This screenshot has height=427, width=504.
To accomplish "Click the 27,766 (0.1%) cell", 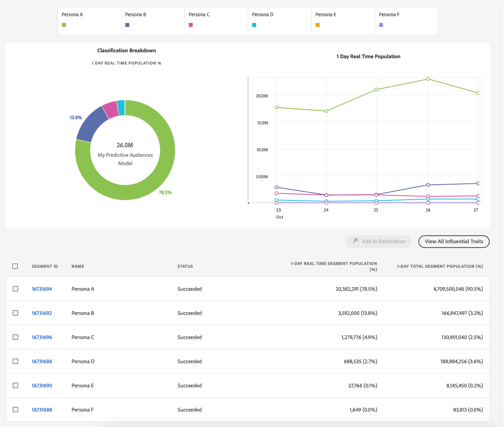I will pos(363,385).
